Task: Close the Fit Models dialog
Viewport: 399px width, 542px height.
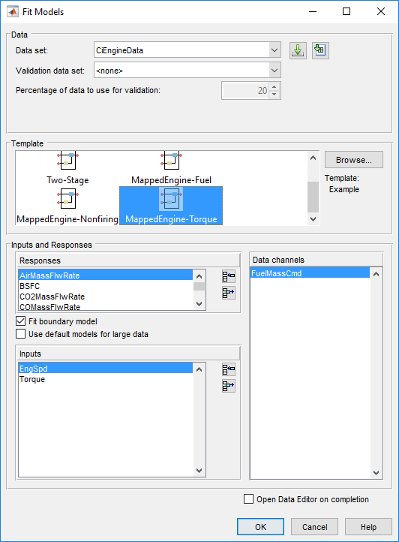Action: [381, 11]
